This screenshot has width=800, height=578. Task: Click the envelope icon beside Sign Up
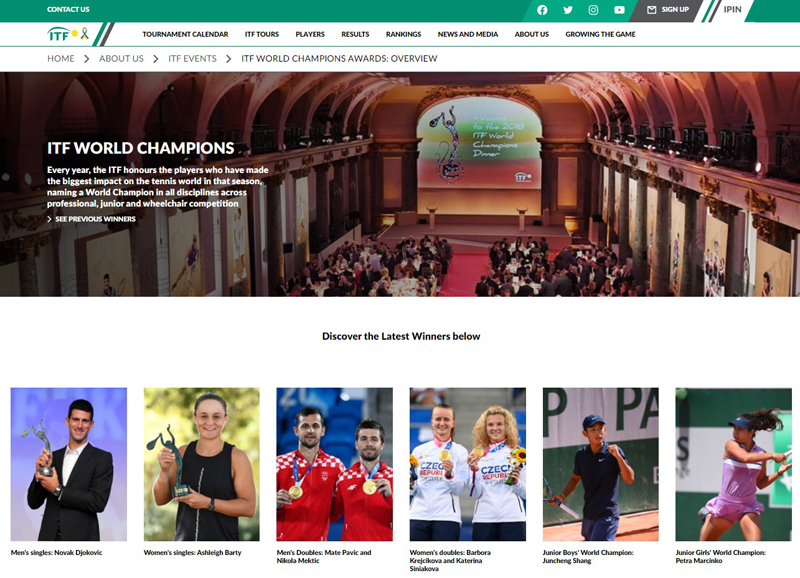tap(652, 10)
